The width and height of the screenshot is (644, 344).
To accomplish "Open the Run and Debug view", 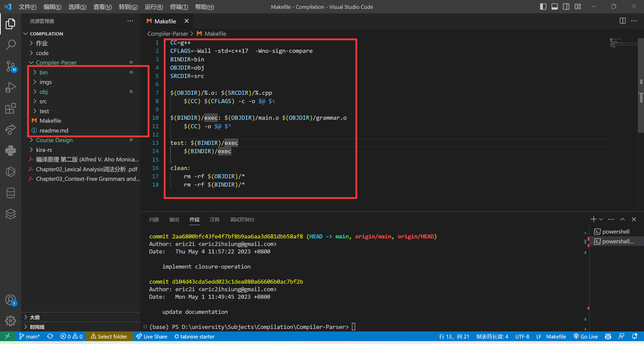I will (10, 88).
